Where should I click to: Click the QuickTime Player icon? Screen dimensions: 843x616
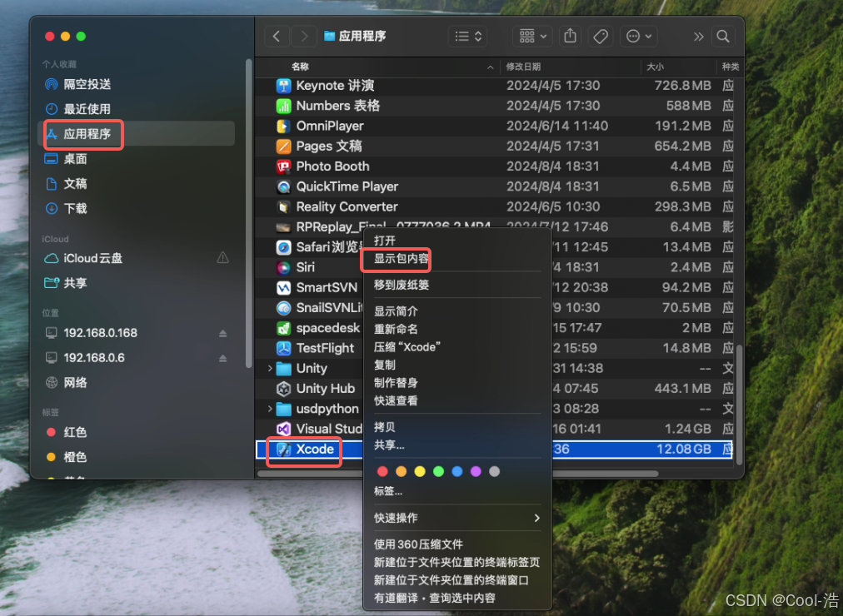click(x=283, y=187)
